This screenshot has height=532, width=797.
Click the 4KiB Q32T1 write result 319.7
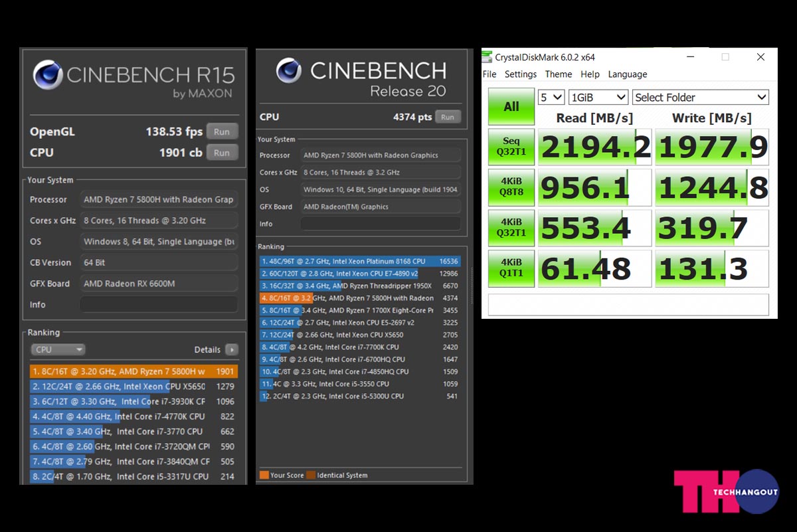point(712,228)
